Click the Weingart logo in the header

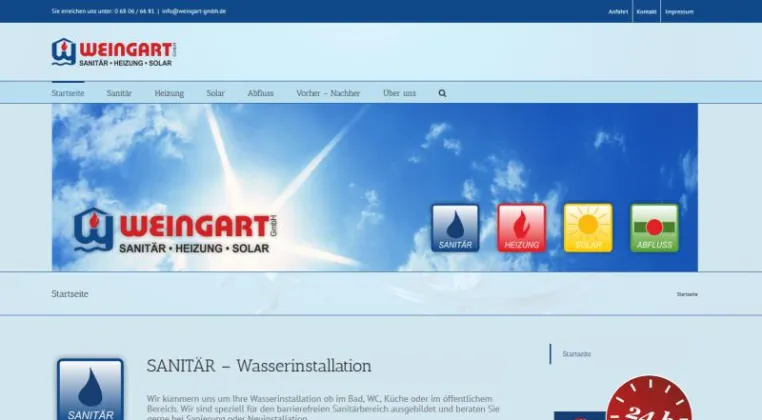(114, 52)
